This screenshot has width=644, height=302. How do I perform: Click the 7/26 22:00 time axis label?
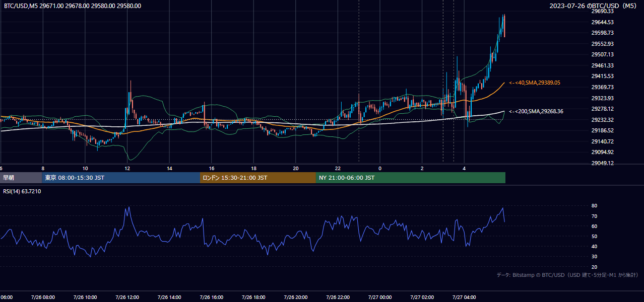click(x=338, y=297)
